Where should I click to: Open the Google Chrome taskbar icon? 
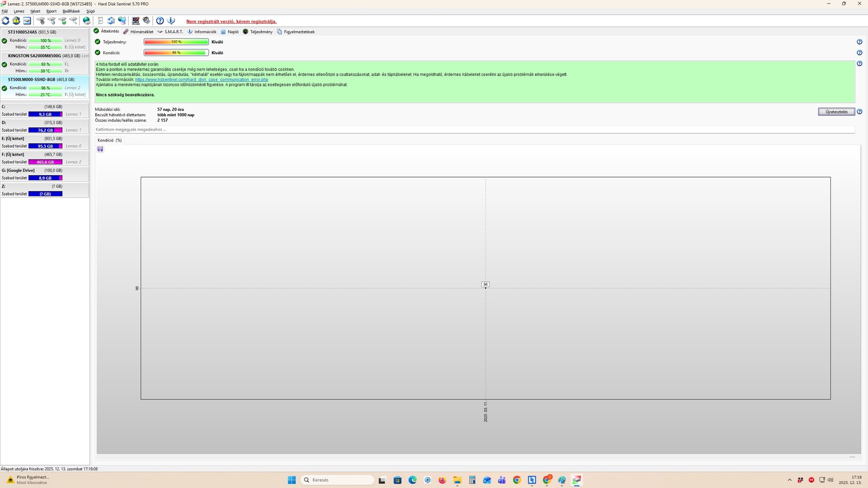point(517,480)
